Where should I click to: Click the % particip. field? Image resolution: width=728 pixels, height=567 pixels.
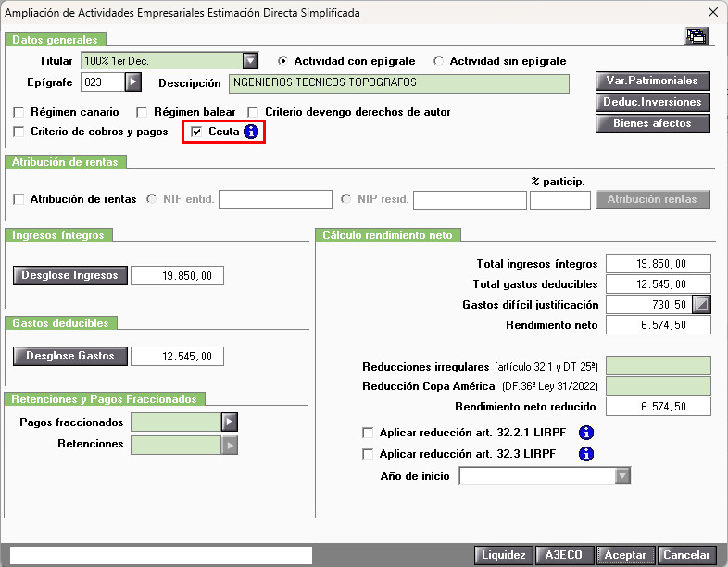(x=560, y=200)
